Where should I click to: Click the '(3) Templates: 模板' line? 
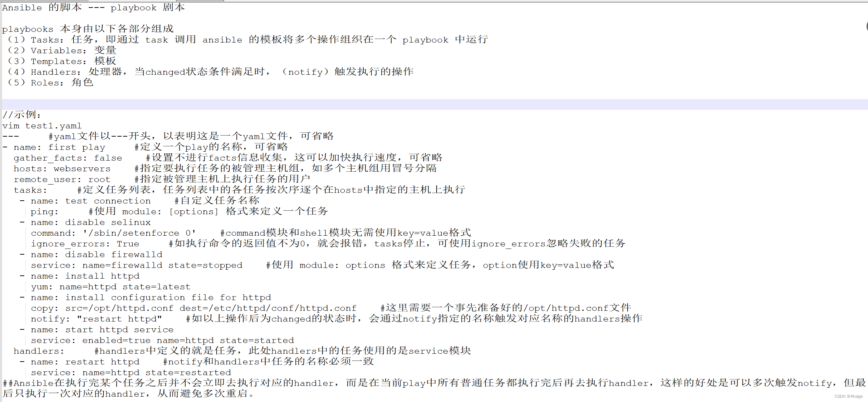(62, 61)
